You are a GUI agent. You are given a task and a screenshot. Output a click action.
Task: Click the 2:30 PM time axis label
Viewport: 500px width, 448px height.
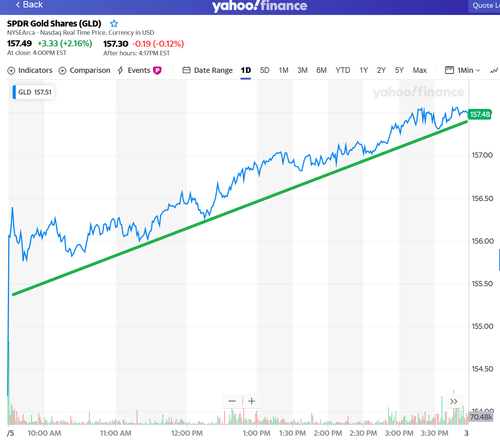[x=363, y=433]
